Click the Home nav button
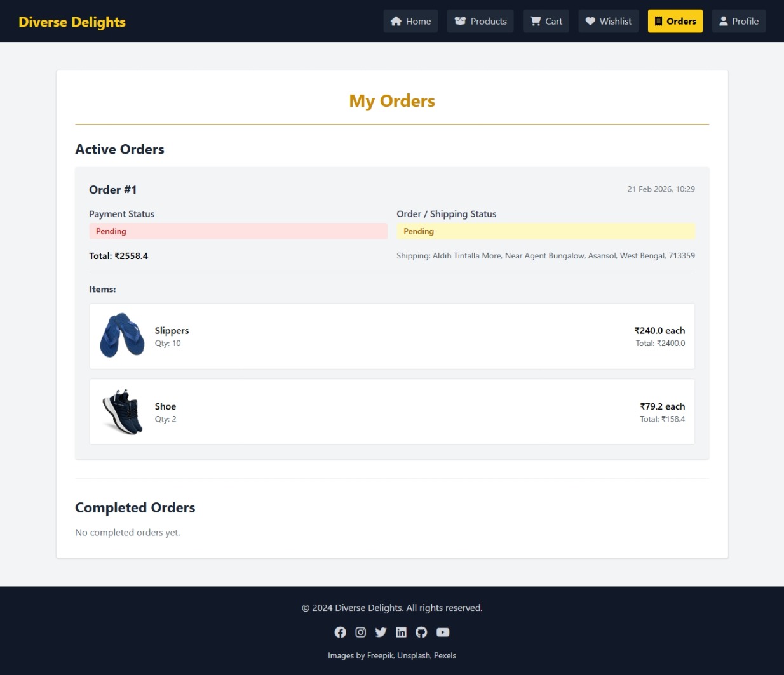Screen dimensions: 784x675 [x=410, y=21]
